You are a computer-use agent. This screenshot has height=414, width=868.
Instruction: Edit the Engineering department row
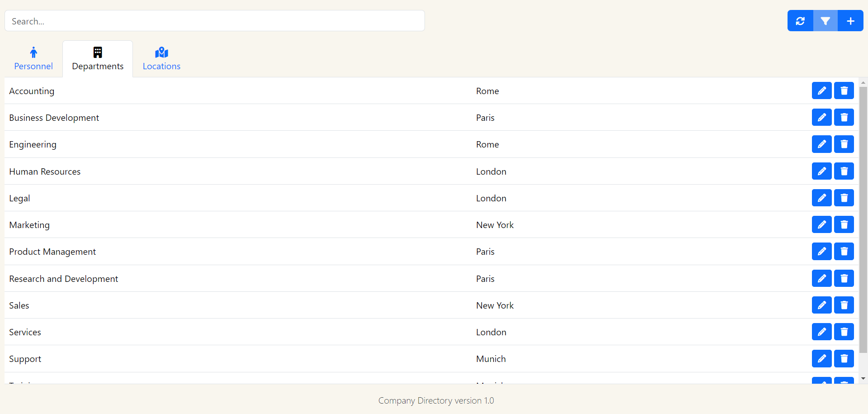(x=821, y=144)
